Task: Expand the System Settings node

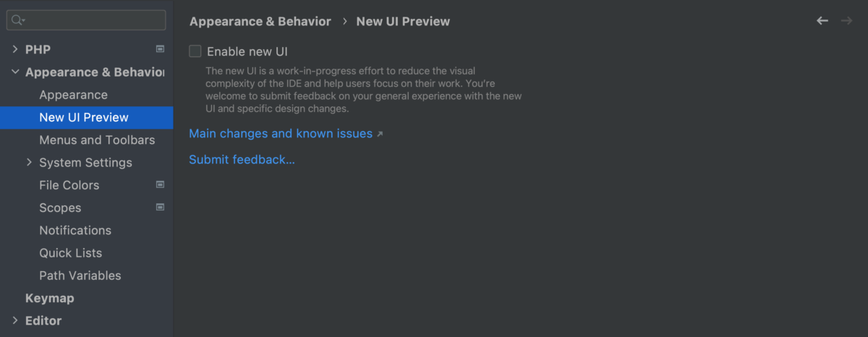Action: [x=30, y=163]
